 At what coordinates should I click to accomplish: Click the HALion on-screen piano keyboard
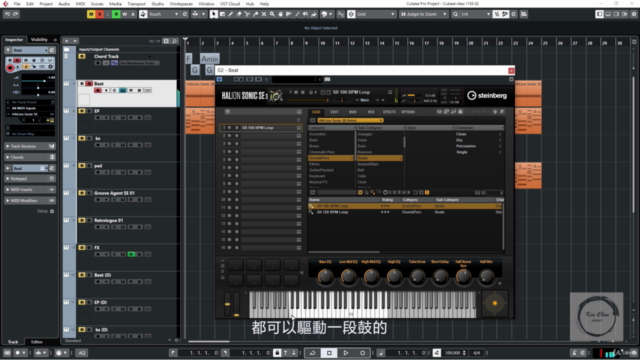coord(362,304)
